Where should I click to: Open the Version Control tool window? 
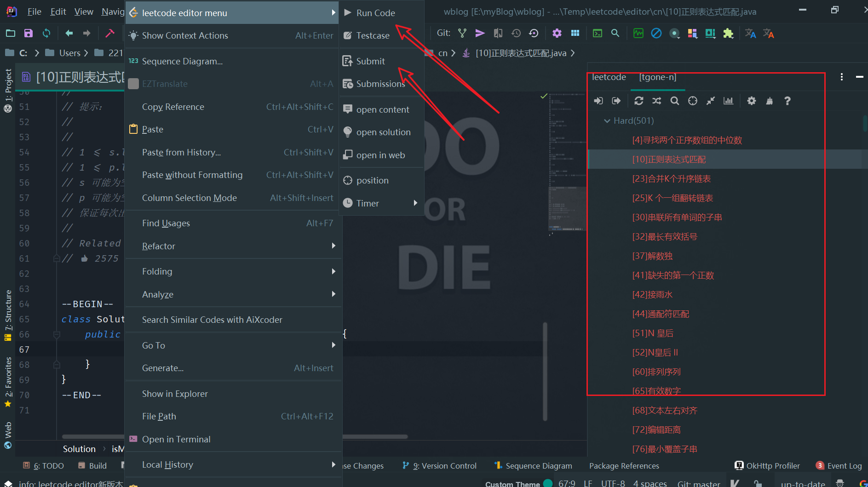[439, 466]
